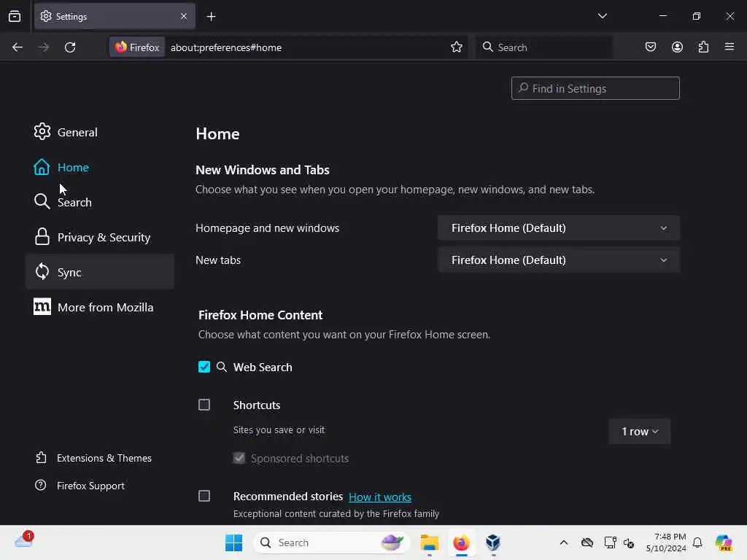Image resolution: width=747 pixels, height=560 pixels.
Task: Click the Firefox identity badge in the address bar
Action: click(x=137, y=47)
